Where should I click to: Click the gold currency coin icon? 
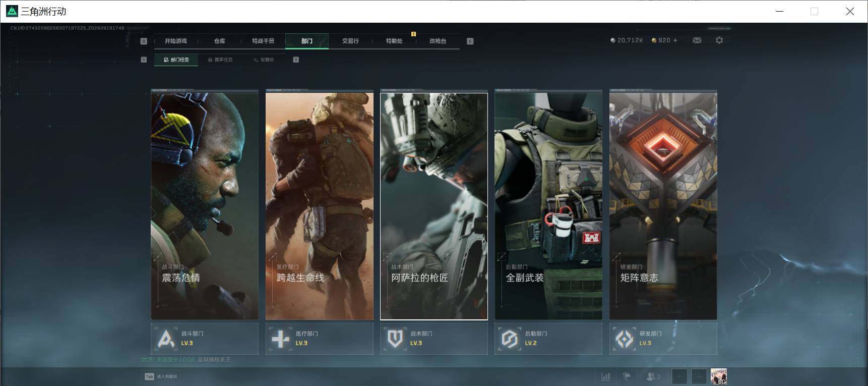coord(654,40)
